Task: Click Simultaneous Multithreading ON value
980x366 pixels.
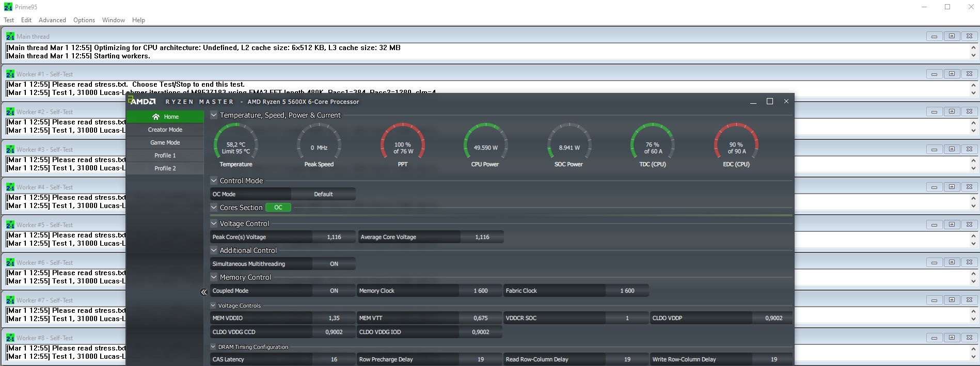Action: 334,264
